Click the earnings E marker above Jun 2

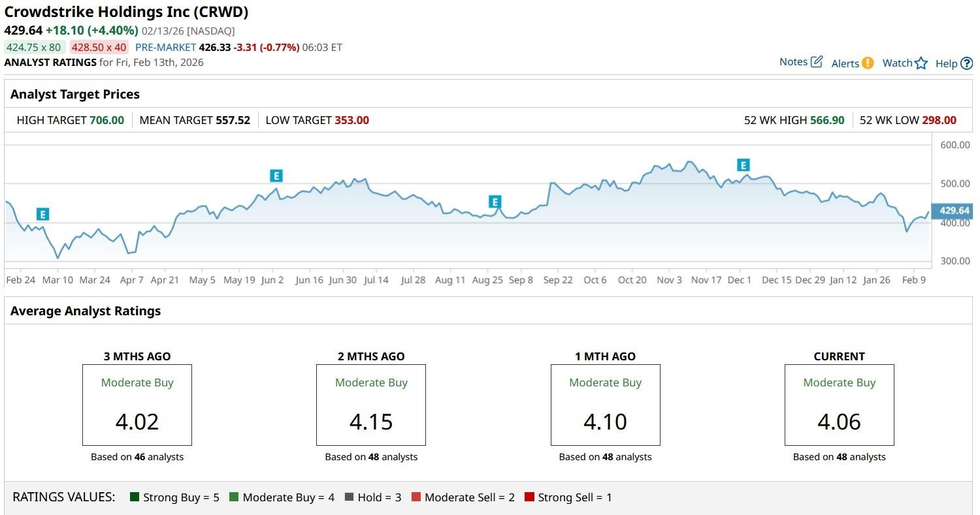point(276,176)
